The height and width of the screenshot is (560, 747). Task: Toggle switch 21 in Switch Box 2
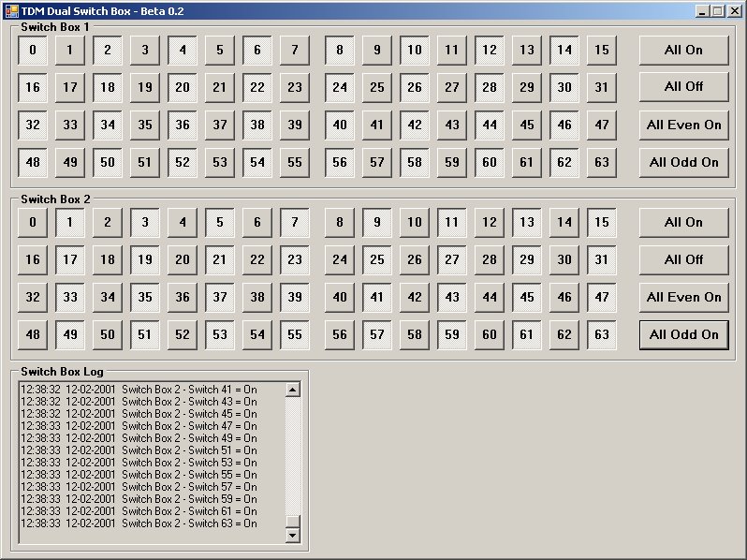coord(220,259)
